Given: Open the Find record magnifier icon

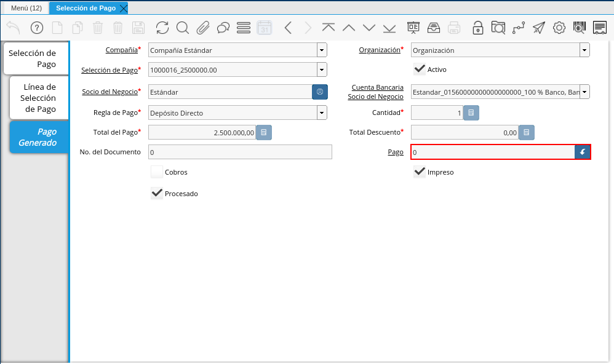Looking at the screenshot, I should pos(183,28).
